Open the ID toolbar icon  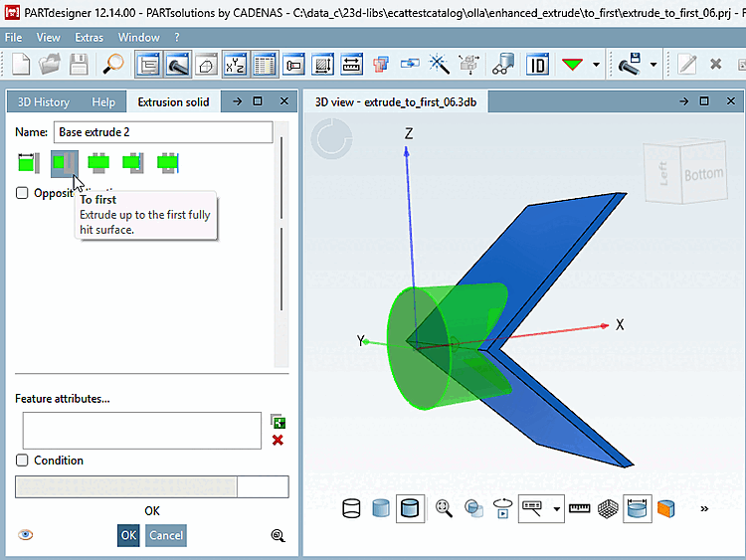tap(537, 65)
